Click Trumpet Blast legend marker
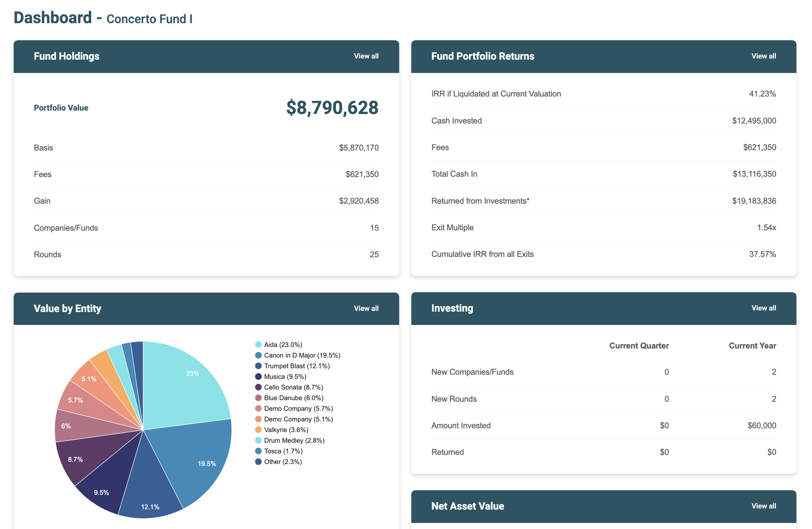Image resolution: width=812 pixels, height=529 pixels. coord(258,366)
